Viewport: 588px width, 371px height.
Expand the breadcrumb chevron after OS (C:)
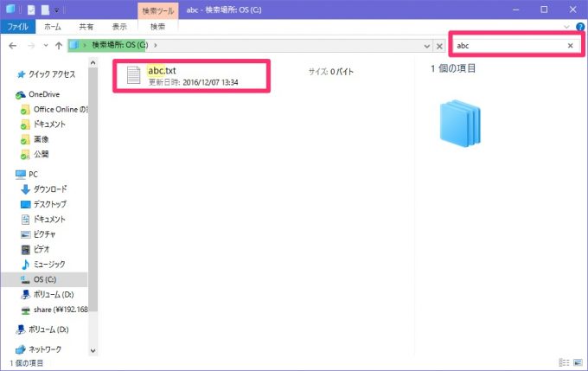(156, 45)
